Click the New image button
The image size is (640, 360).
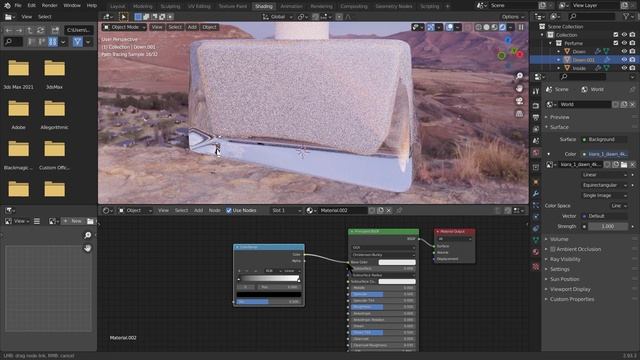[x=73, y=221]
